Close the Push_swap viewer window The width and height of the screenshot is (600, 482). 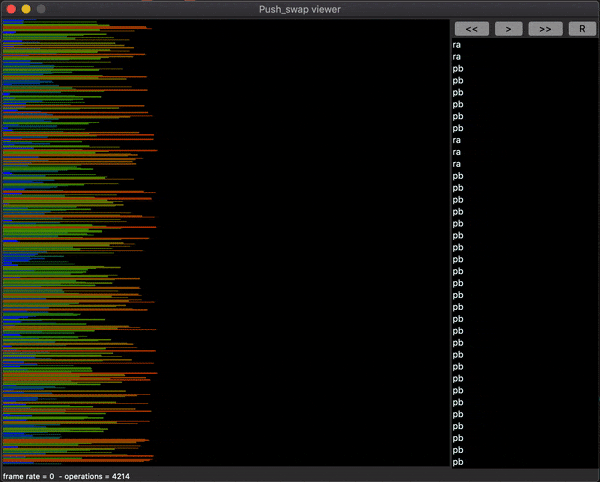tap(11, 9)
